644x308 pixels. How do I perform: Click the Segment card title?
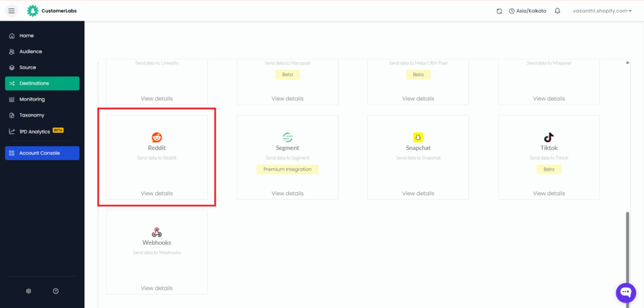pos(287,148)
